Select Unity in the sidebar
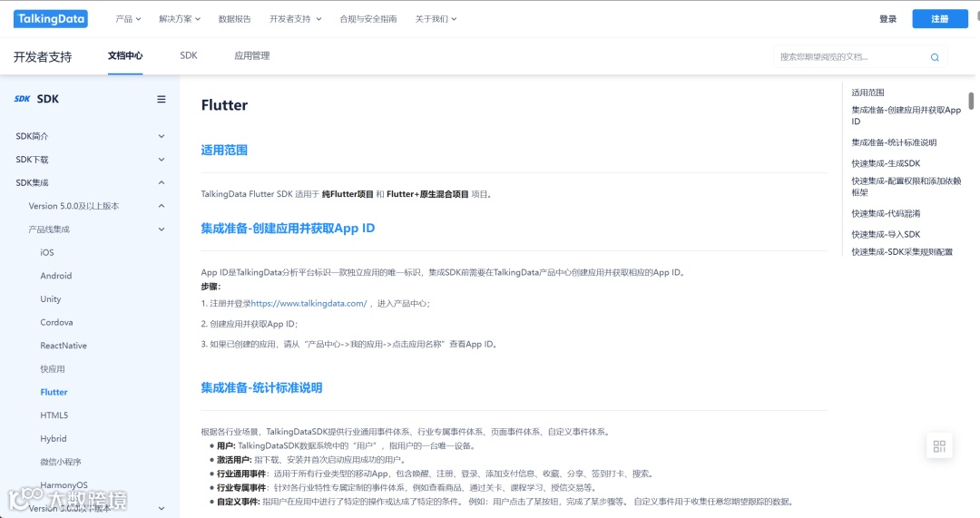This screenshot has height=518, width=980. (x=51, y=298)
